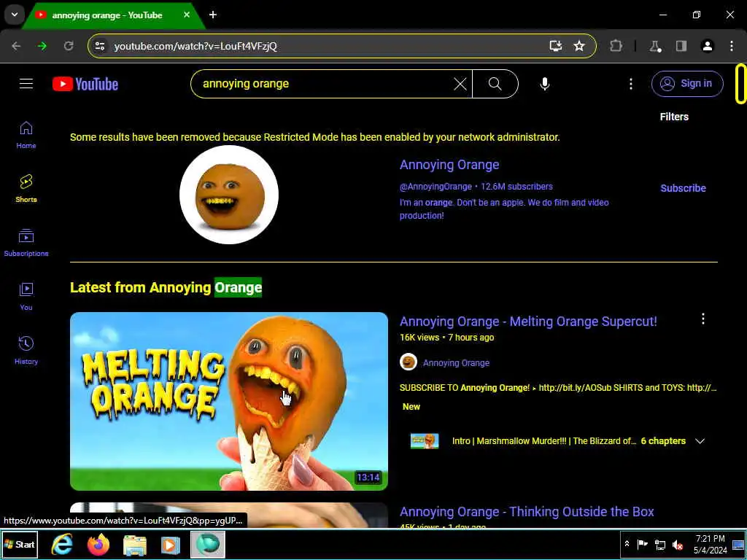Open Action Center flag tray icon
The width and height of the screenshot is (747, 560).
click(643, 544)
